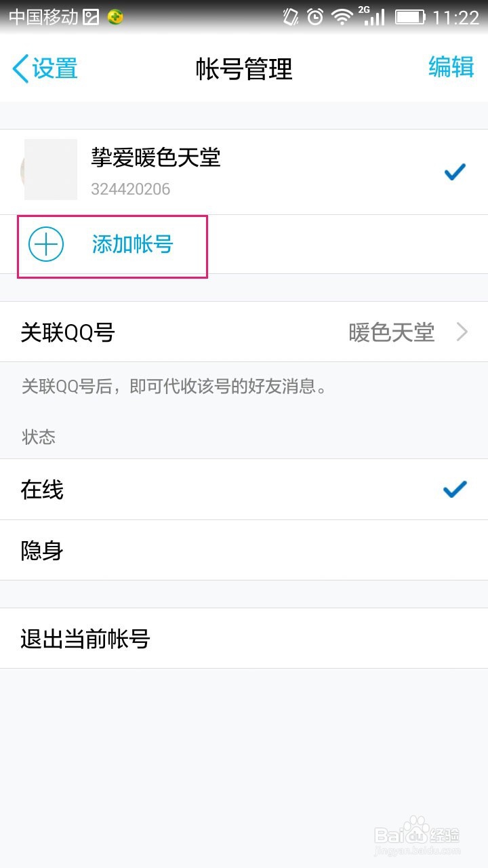Tap the battery icon in status bar
The image size is (488, 868).
(x=410, y=17)
